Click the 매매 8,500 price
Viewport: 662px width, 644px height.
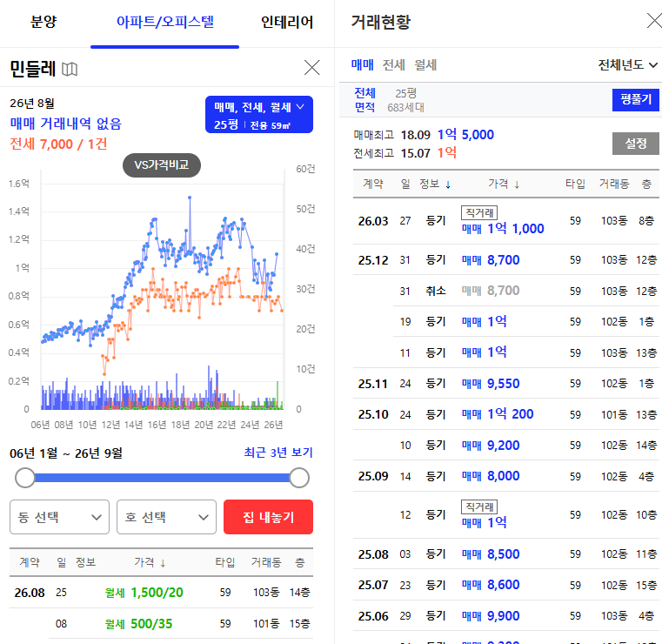point(491,554)
